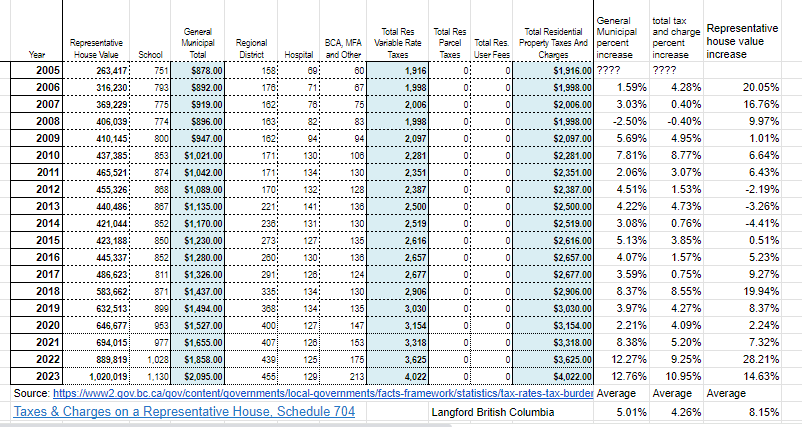The height and width of the screenshot is (427, 802).
Task: Select total charges cell $4,022.00
Action: pos(553,376)
